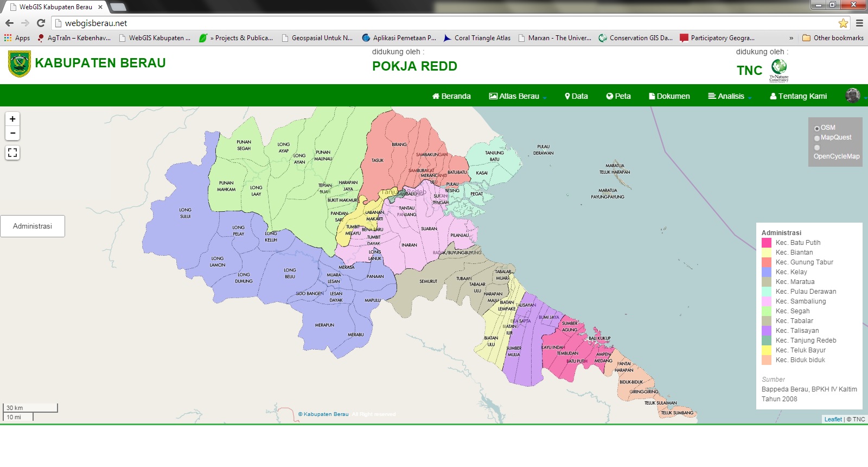
Task: Toggle fullscreen map view
Action: [x=12, y=153]
